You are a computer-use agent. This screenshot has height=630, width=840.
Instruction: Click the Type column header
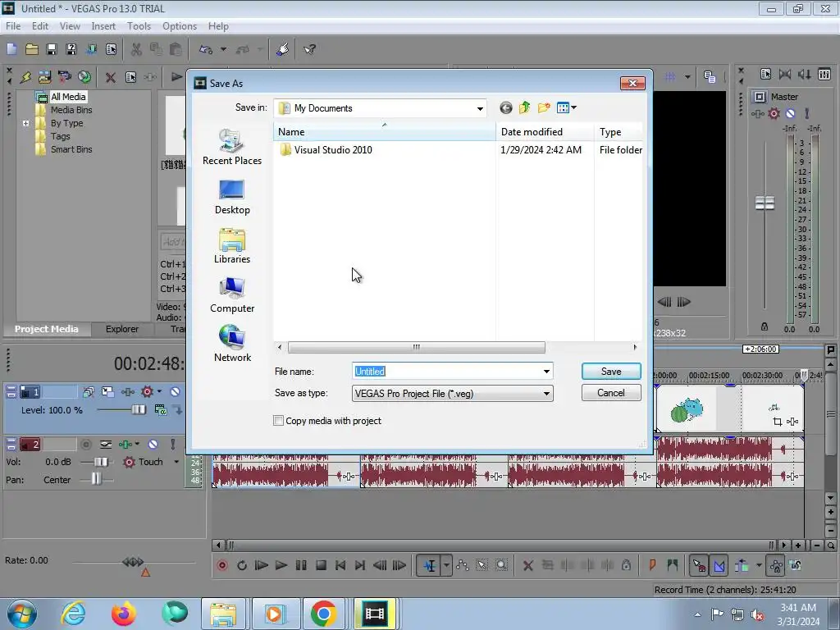(x=619, y=132)
